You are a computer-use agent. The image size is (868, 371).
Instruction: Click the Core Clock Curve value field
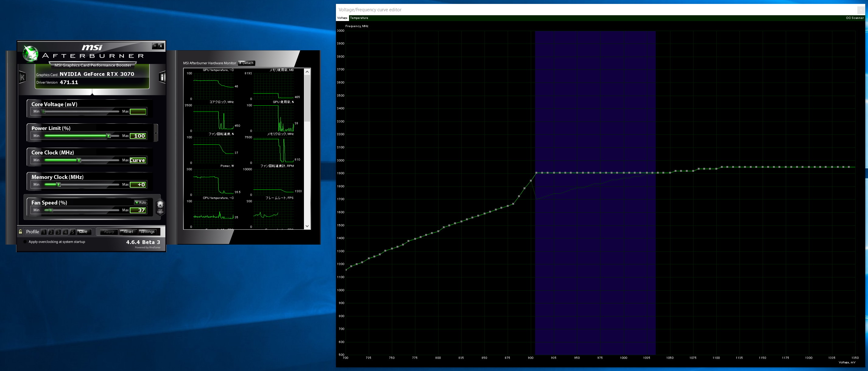138,161
